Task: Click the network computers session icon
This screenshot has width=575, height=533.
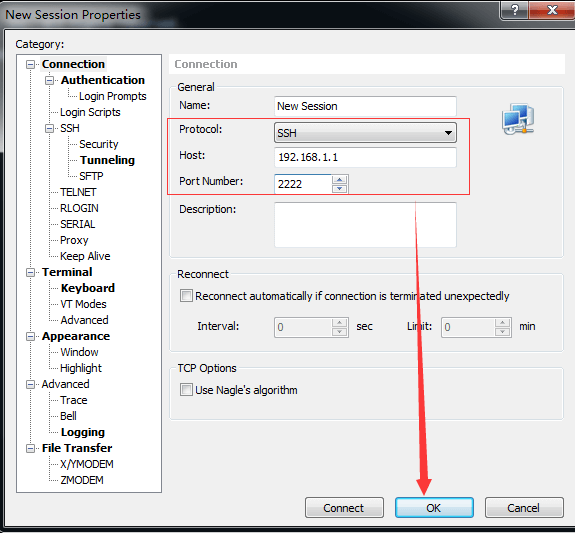Action: (x=518, y=119)
